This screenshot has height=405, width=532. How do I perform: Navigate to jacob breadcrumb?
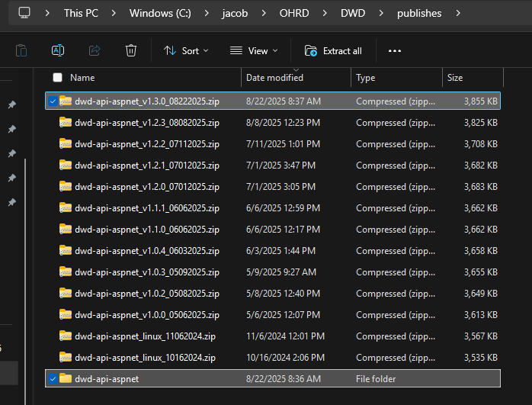point(235,13)
